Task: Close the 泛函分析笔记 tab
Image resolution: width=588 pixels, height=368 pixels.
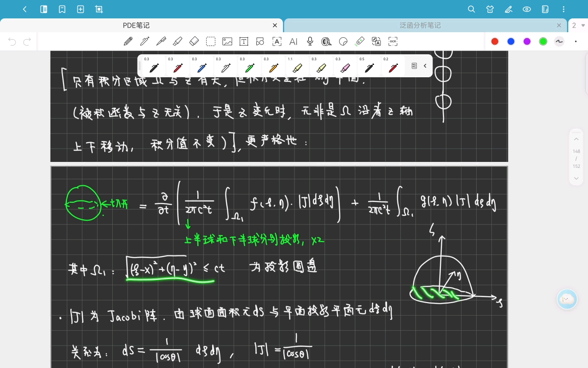Action: pyautogui.click(x=559, y=25)
